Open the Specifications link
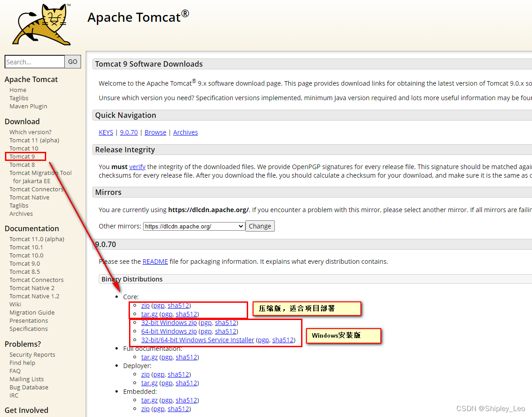Viewport: 532px width, 417px height. tap(29, 329)
